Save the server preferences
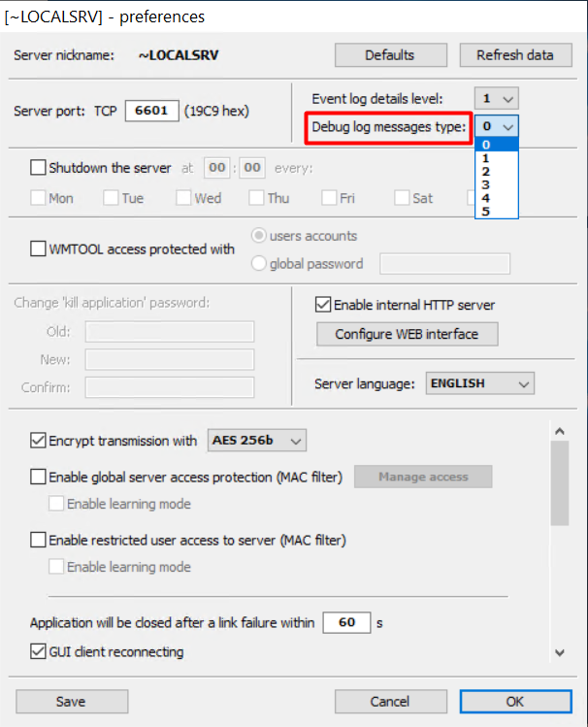 tap(71, 701)
